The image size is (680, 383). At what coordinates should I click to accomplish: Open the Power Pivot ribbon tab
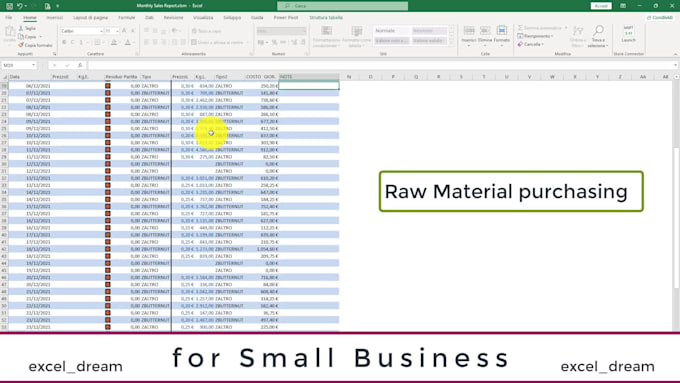pyautogui.click(x=286, y=18)
